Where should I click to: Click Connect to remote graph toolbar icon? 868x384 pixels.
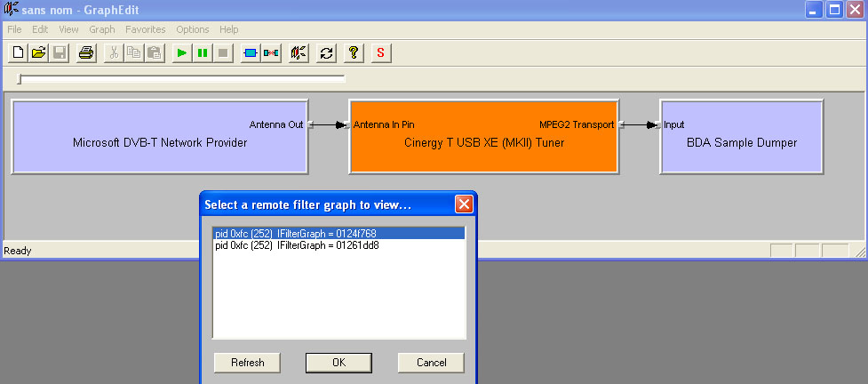(299, 53)
